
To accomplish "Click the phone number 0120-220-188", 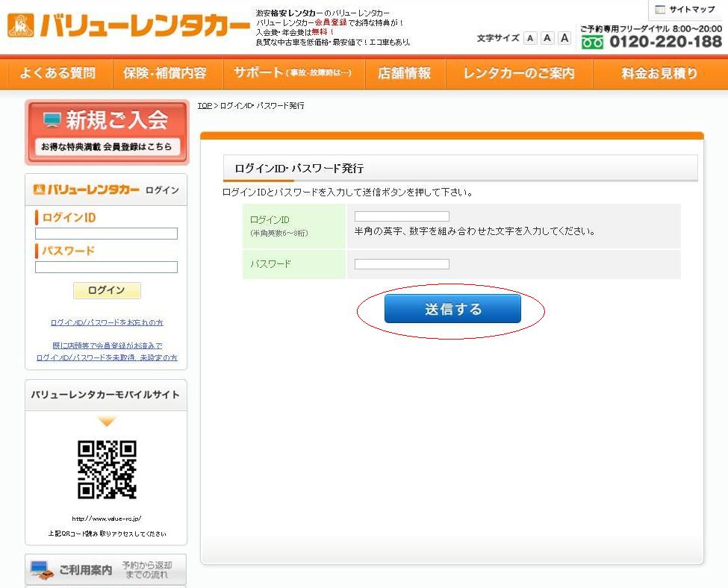I will 665,42.
